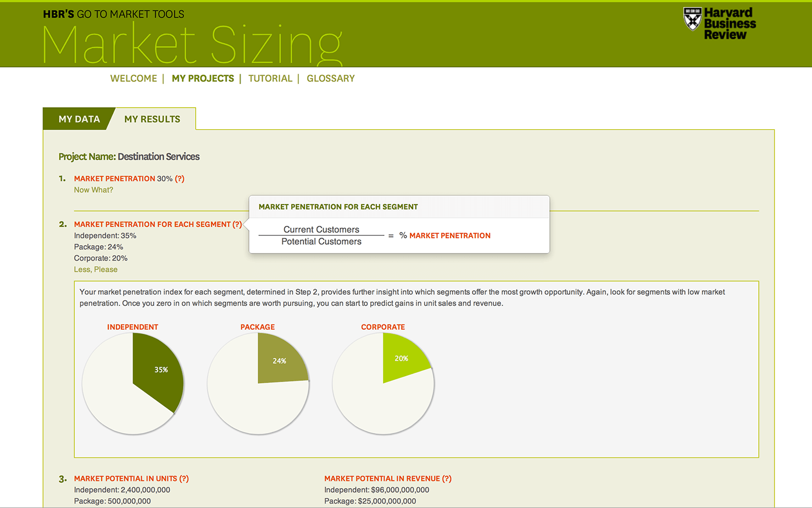Select the Package pie chart

click(x=258, y=383)
